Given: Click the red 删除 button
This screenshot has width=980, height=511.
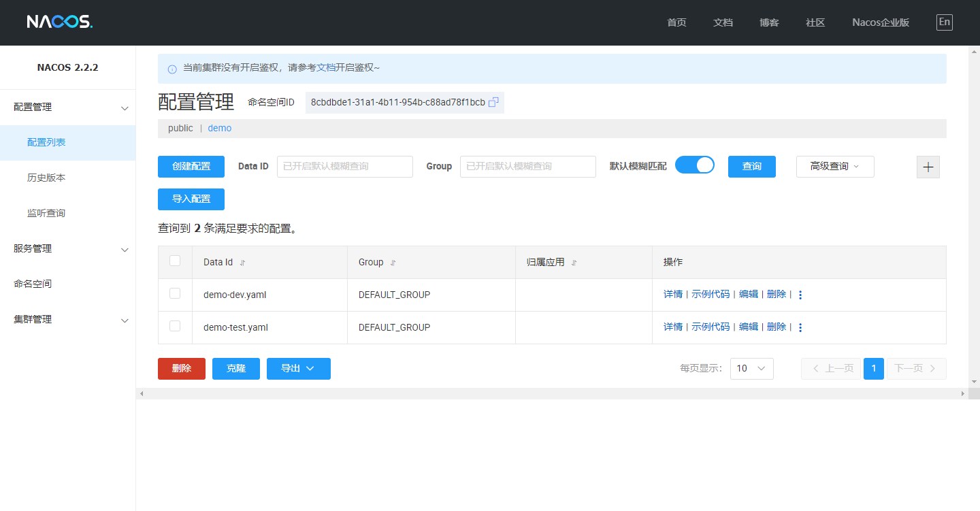Looking at the screenshot, I should 182,369.
